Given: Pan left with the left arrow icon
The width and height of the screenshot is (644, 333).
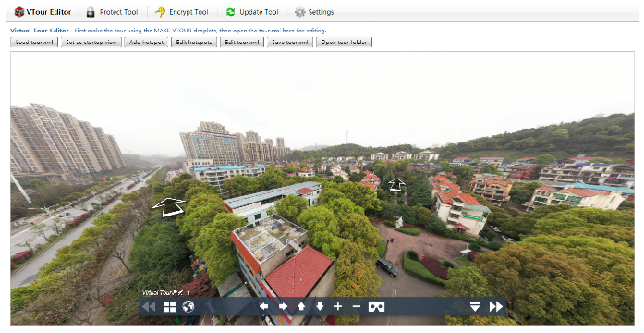Looking at the screenshot, I should tap(263, 307).
